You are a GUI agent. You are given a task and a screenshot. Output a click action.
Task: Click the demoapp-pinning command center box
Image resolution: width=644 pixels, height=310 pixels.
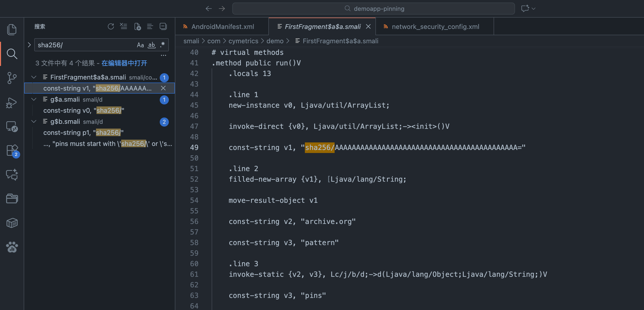click(x=373, y=9)
